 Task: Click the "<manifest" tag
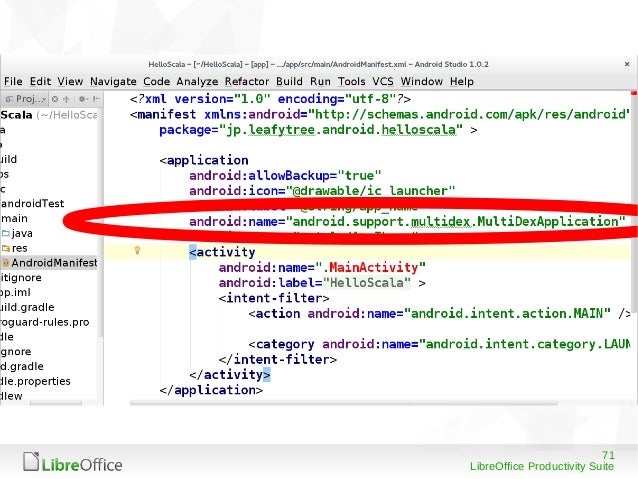pos(163,115)
